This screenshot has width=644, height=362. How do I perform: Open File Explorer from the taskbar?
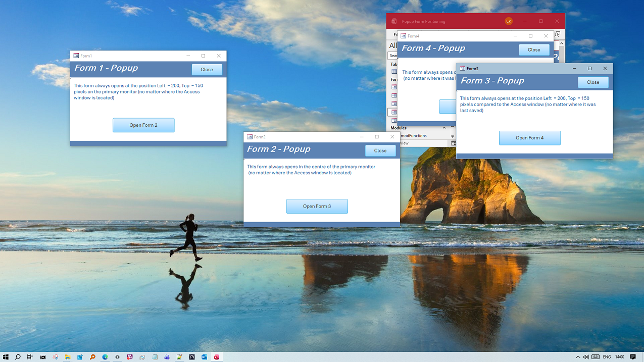(68, 357)
